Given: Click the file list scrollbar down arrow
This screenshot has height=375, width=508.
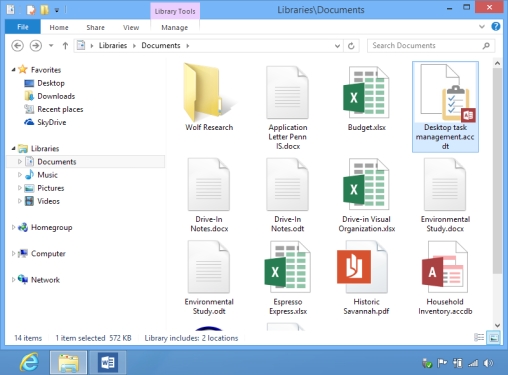Looking at the screenshot, I should (497, 325).
